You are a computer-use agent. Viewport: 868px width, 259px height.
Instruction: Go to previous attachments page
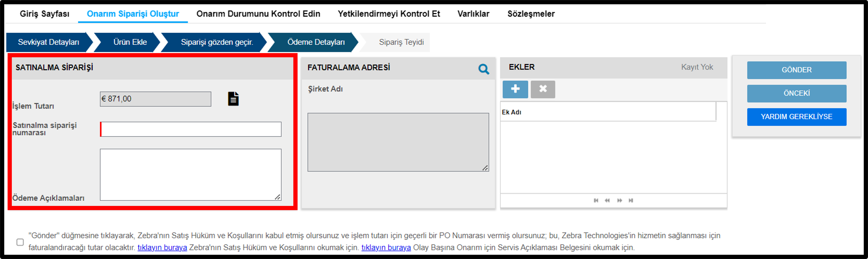click(607, 200)
